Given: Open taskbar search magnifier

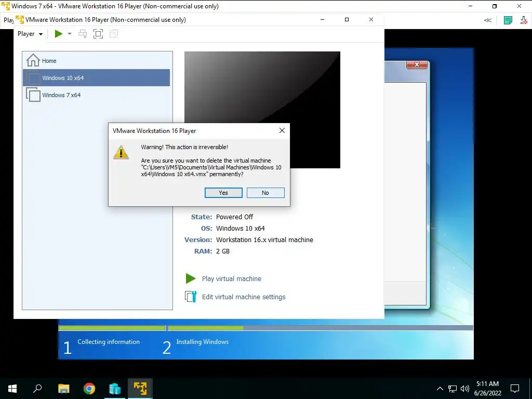Looking at the screenshot, I should click(x=37, y=389).
